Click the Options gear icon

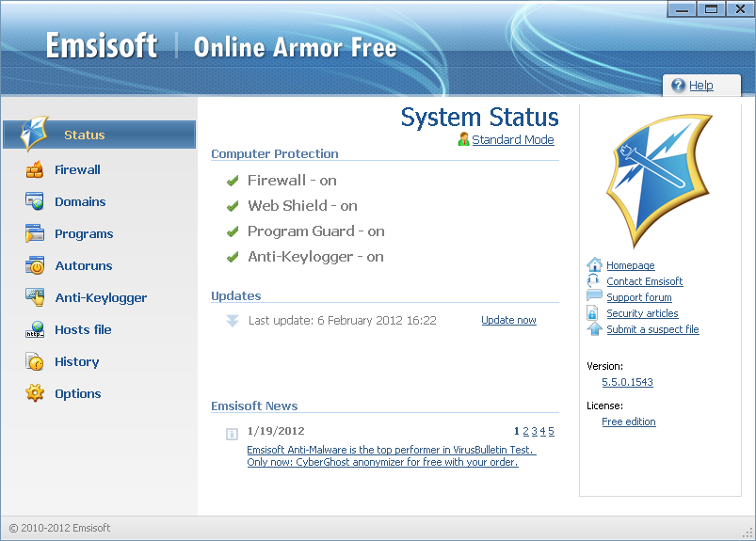pyautogui.click(x=35, y=393)
